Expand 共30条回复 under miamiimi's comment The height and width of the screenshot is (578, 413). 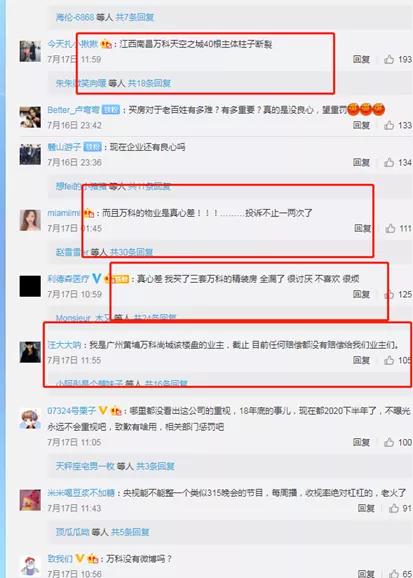(131, 252)
